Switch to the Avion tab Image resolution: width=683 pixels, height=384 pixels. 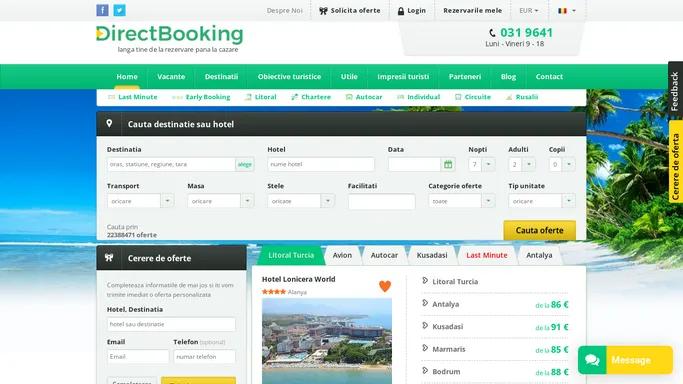point(342,255)
